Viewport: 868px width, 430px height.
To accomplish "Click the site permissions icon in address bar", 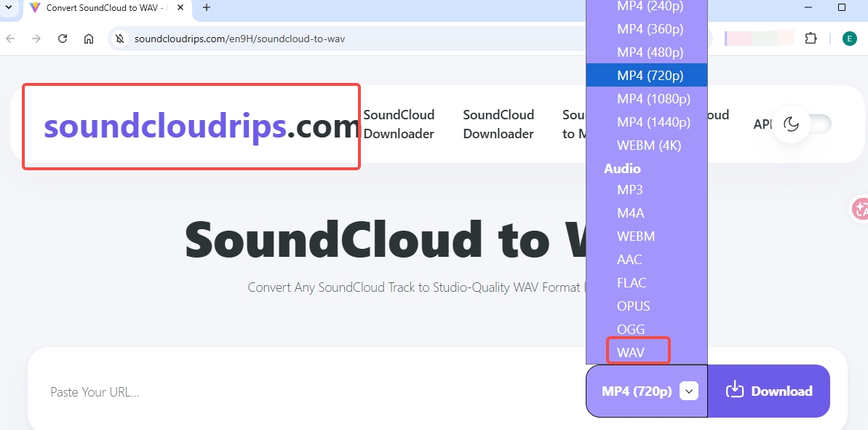I will pos(119,38).
